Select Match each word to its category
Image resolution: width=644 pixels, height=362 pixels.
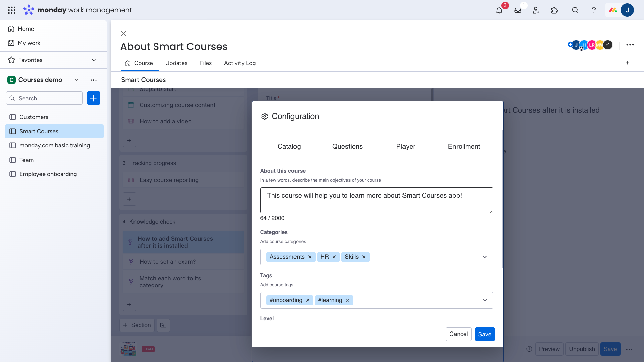point(183,282)
